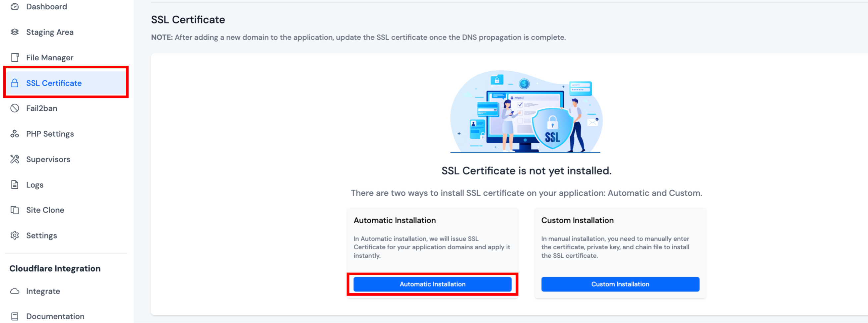Screen dimensions: 868x323
Task: Click the PHP Settings cubes icon
Action: coord(15,134)
